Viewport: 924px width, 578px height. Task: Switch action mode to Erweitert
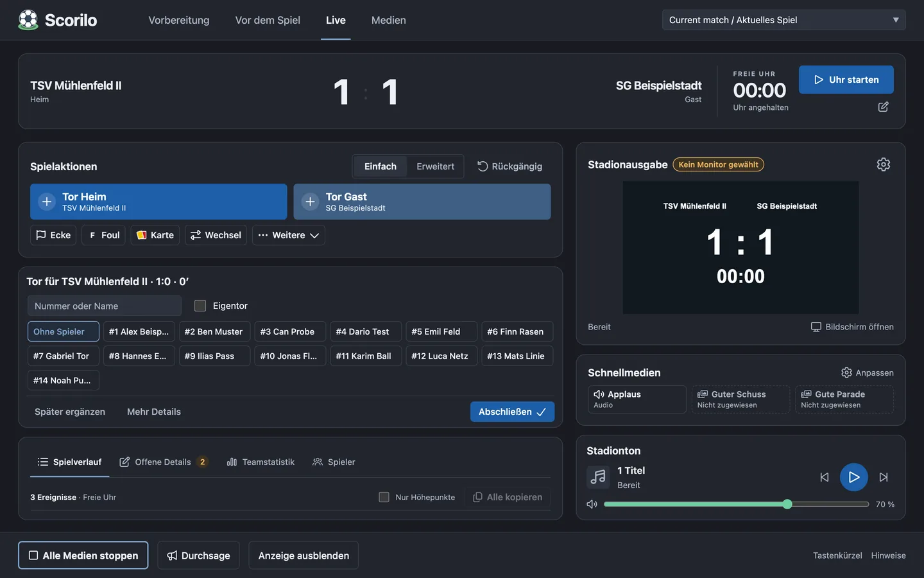435,166
